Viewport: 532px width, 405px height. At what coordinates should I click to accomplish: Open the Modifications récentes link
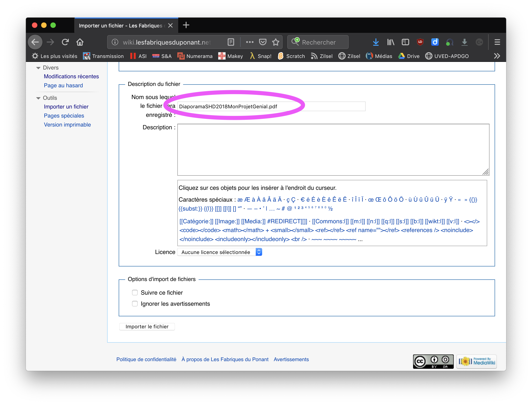[x=71, y=76]
